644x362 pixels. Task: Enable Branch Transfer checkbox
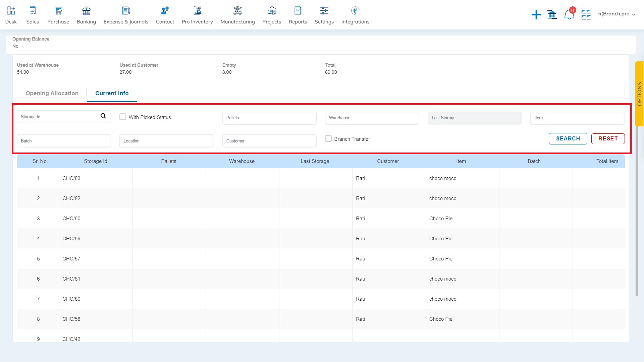tap(328, 139)
